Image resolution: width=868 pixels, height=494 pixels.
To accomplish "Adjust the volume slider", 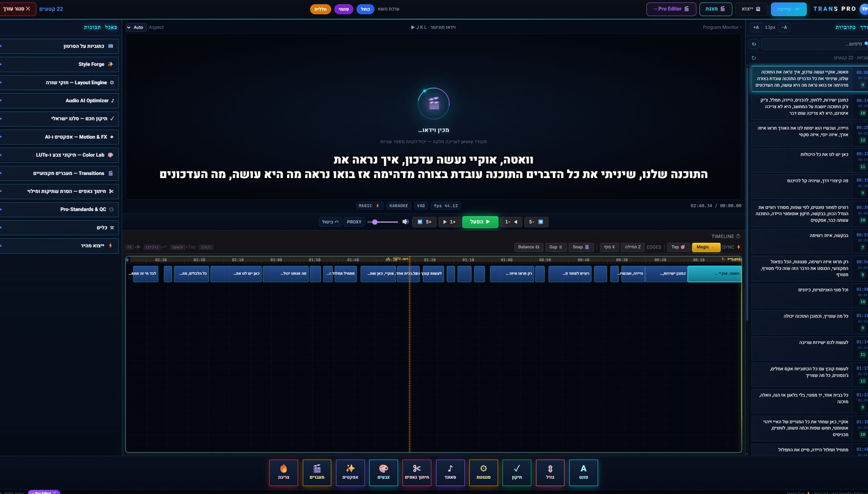I will point(382,222).
